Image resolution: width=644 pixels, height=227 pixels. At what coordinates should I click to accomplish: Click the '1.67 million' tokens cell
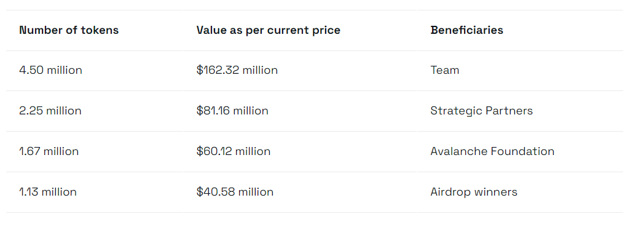pyautogui.click(x=49, y=151)
